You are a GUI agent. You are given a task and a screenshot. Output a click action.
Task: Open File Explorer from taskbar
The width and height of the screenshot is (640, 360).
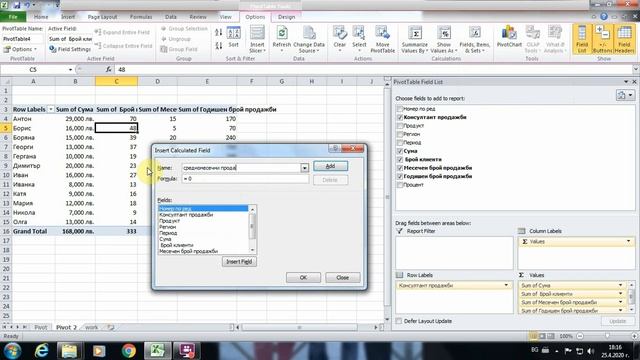point(69,351)
